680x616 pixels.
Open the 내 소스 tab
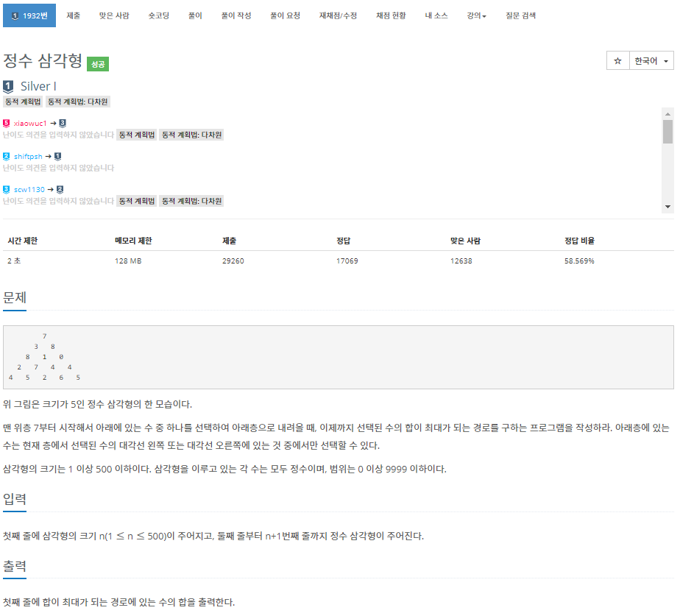[x=436, y=15]
